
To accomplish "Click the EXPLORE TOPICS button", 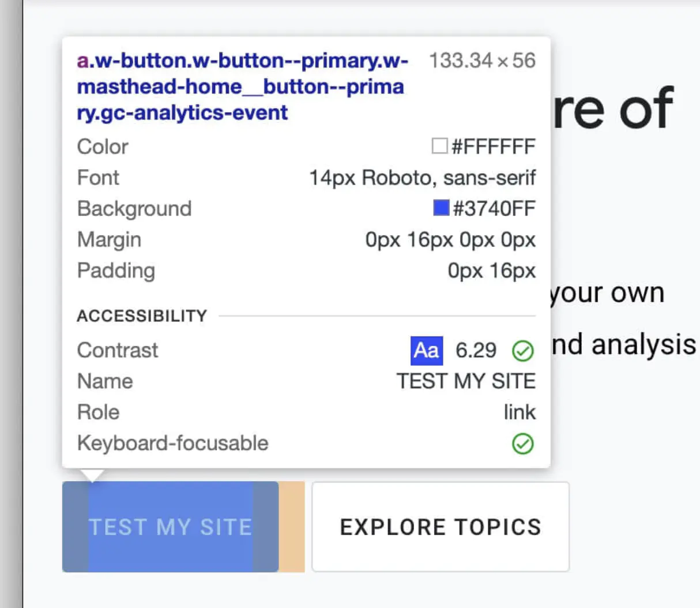I will pos(441,527).
